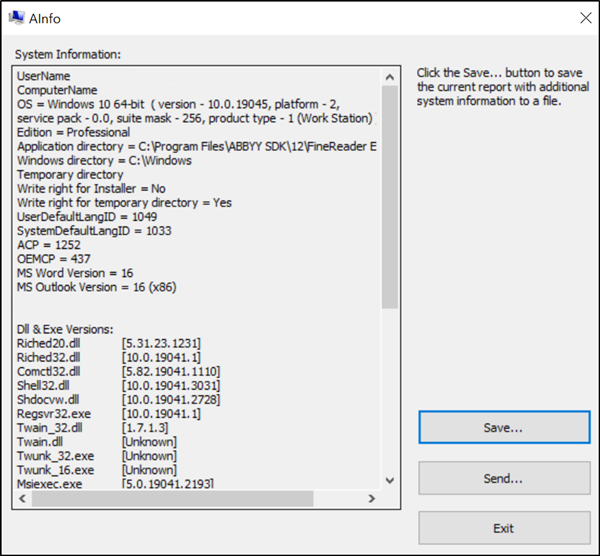Click the Edition = Professional line

pyautogui.click(x=73, y=132)
